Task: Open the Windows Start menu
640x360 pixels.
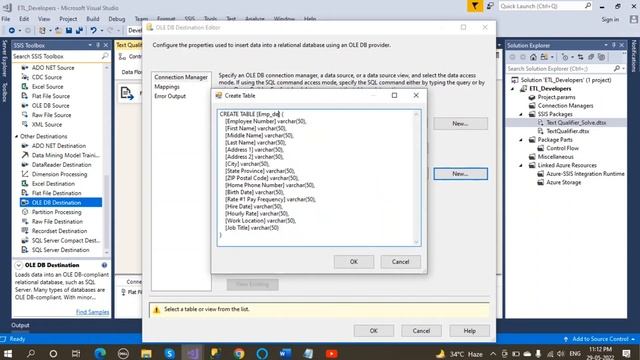Action: pos(8,353)
